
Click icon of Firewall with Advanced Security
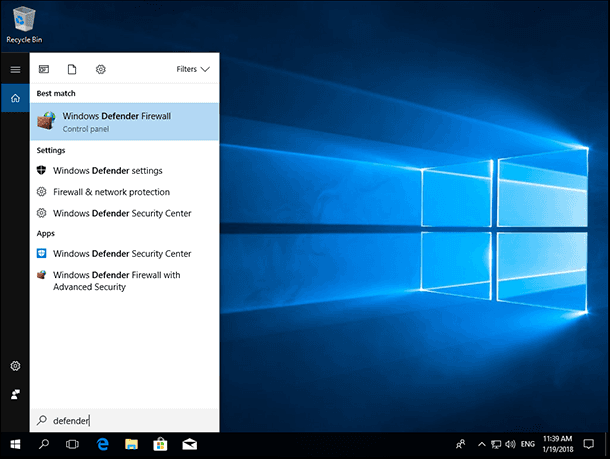click(x=41, y=275)
